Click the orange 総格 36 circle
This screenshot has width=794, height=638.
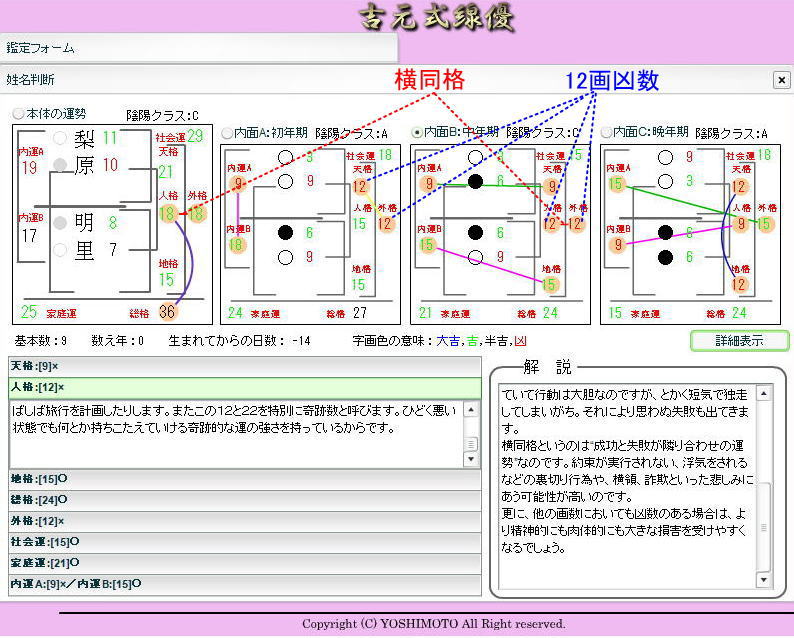pos(167,311)
